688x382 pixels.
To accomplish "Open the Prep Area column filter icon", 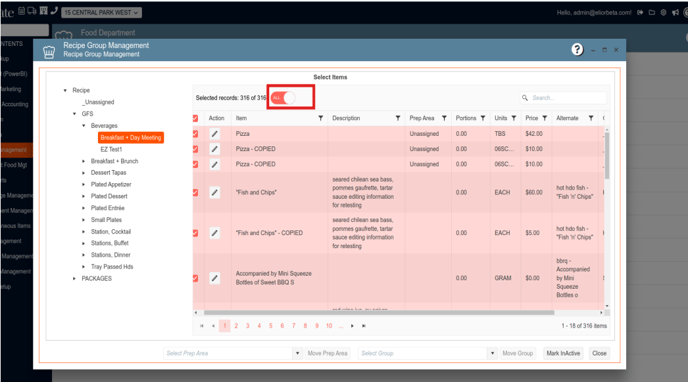I will (444, 118).
